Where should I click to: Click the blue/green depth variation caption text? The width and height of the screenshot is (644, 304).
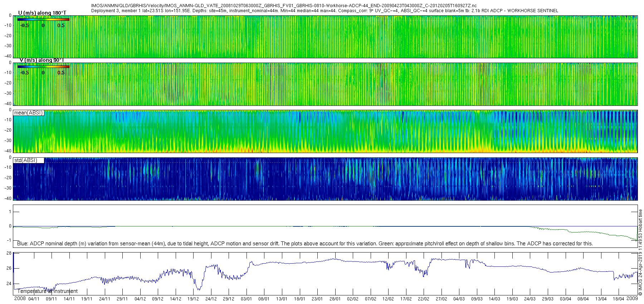[305, 244]
